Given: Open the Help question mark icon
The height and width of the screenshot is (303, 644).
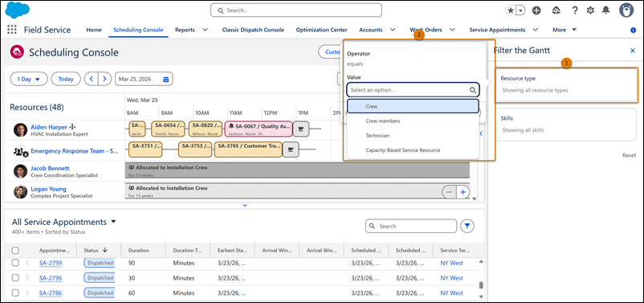Looking at the screenshot, I should pos(576,10).
